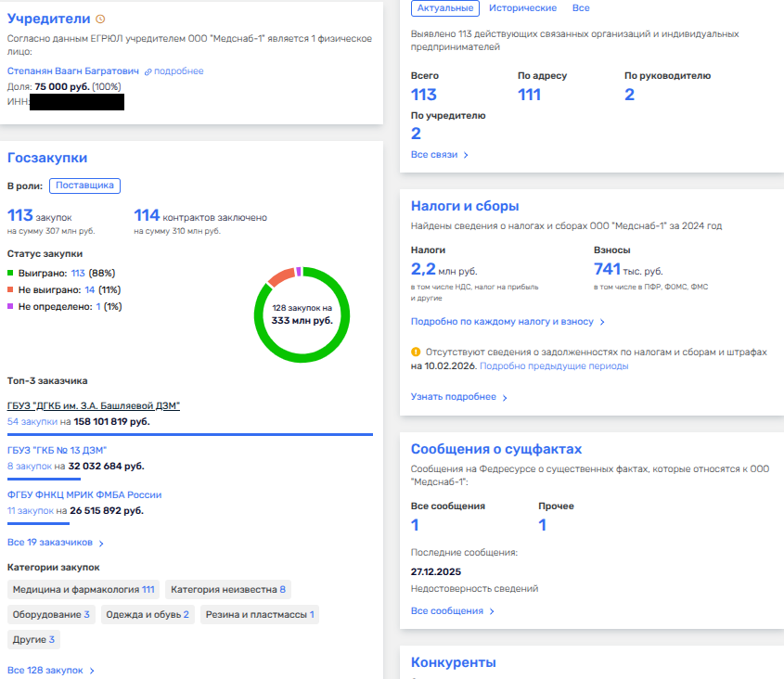The height and width of the screenshot is (679, 784).
Task: Click the purple Не определено legend square
Action: (10, 307)
